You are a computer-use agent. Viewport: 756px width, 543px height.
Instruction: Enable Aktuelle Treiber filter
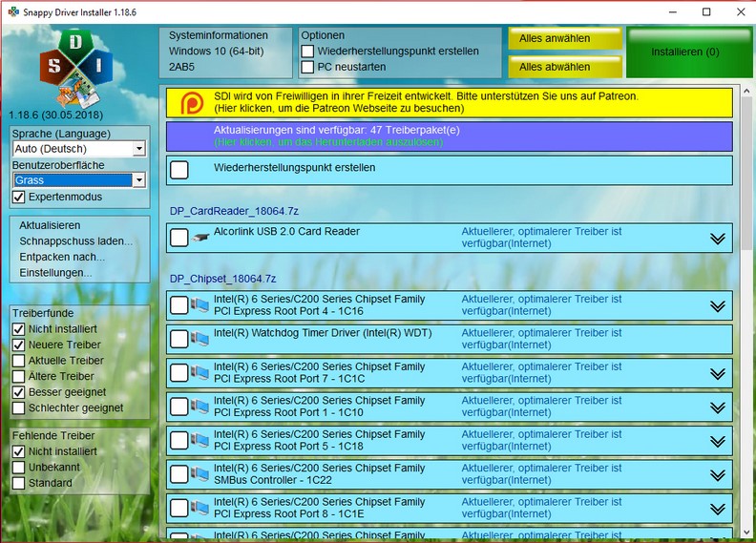pyautogui.click(x=18, y=361)
